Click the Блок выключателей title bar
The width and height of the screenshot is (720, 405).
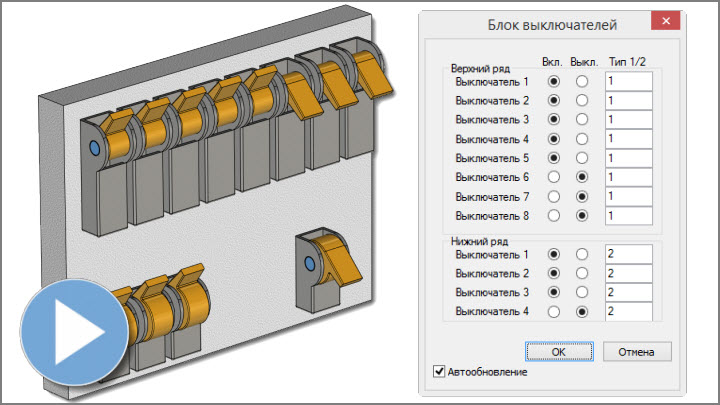[x=540, y=22]
